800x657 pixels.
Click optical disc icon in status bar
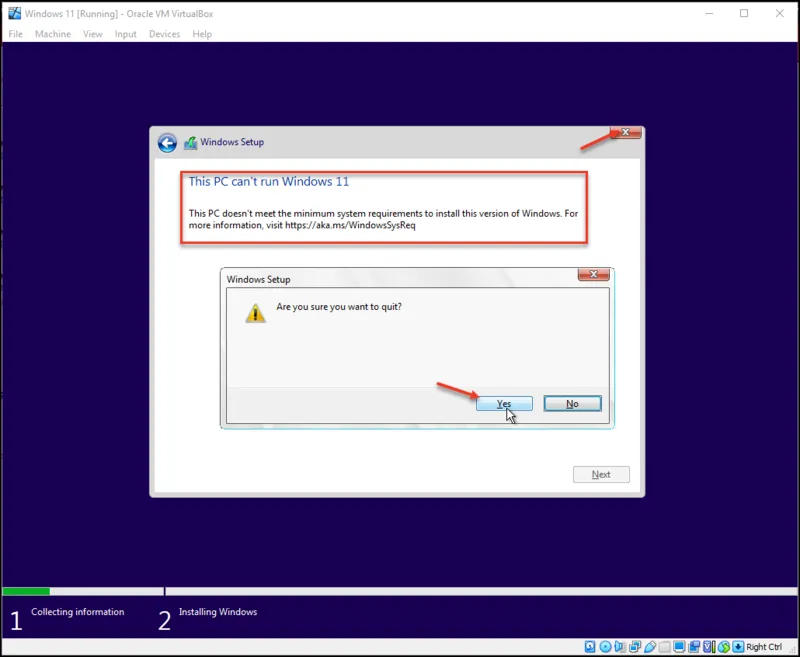click(605, 647)
